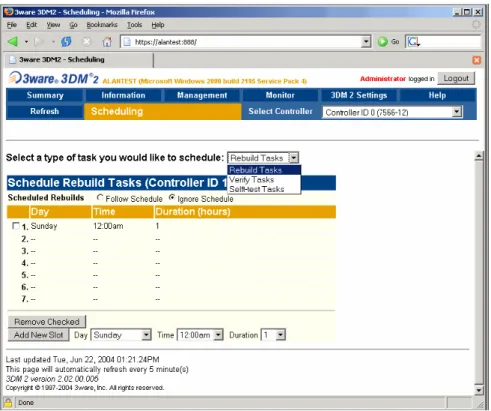Viewport: 491px width, 411px height.
Task: Open the Go menu
Action: pyautogui.click(x=73, y=25)
